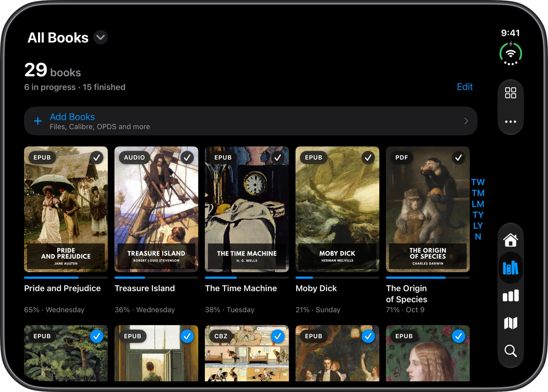Jump to TY in the index
This screenshot has height=392, width=548.
pos(478,215)
